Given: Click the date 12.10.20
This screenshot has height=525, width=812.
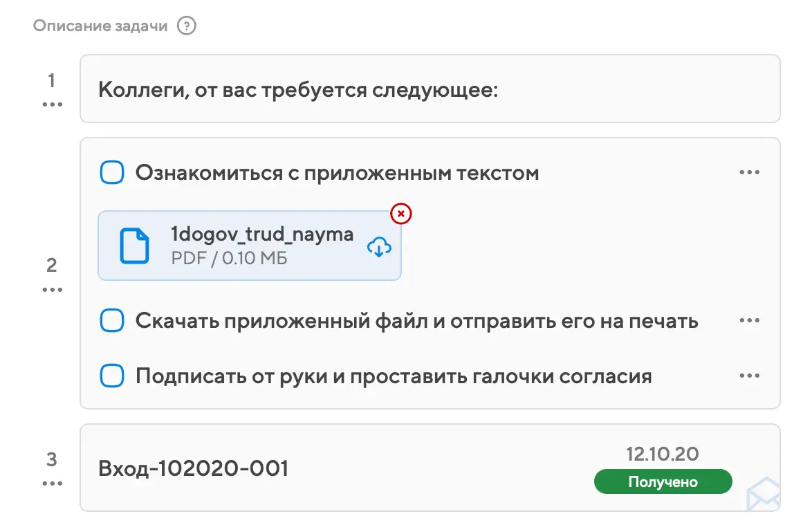Looking at the screenshot, I should click(x=662, y=454).
